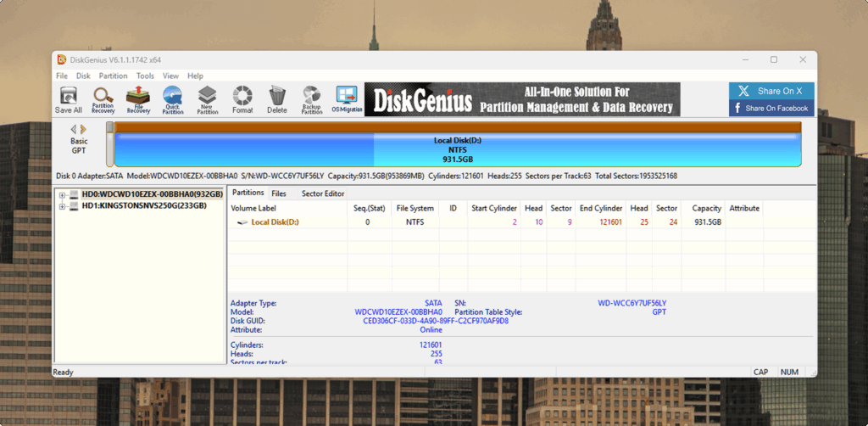868x426 pixels.
Task: Go to previous disk with left arrow
Action: (74, 129)
